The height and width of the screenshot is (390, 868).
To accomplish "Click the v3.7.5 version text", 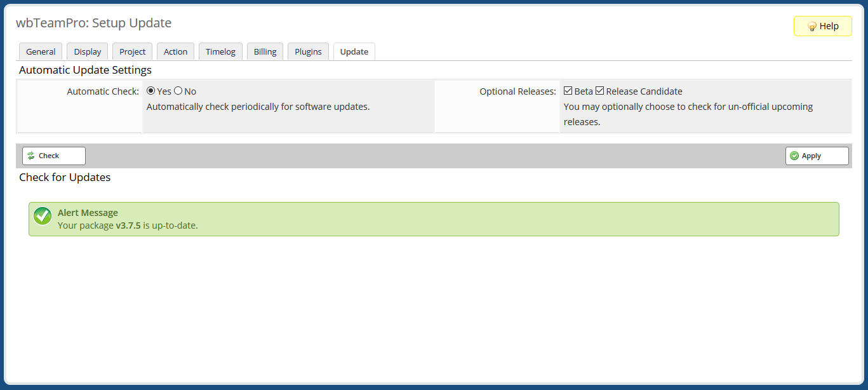I will pos(128,225).
